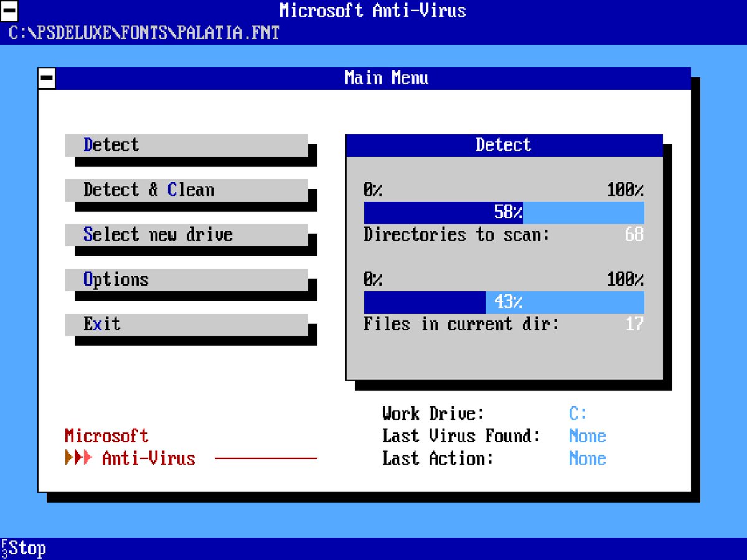Click the 0% label above files bar
747x560 pixels.
pos(374,279)
